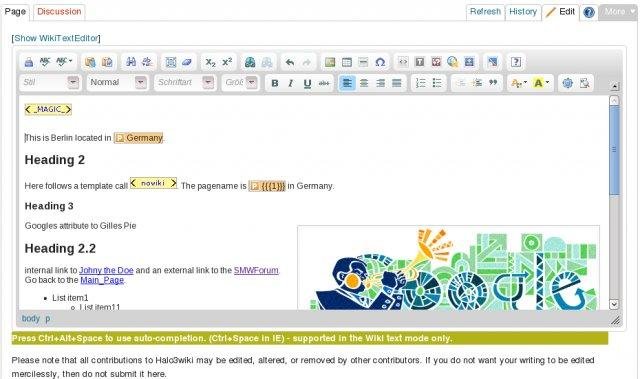Click the Paste from Word icon

(x=107, y=62)
